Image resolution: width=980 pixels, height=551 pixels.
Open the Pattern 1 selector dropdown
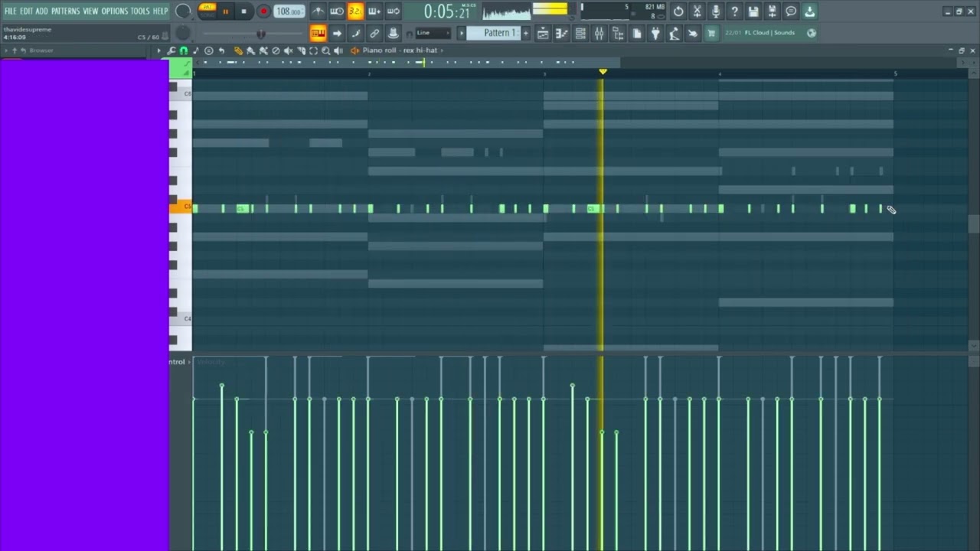pos(493,33)
